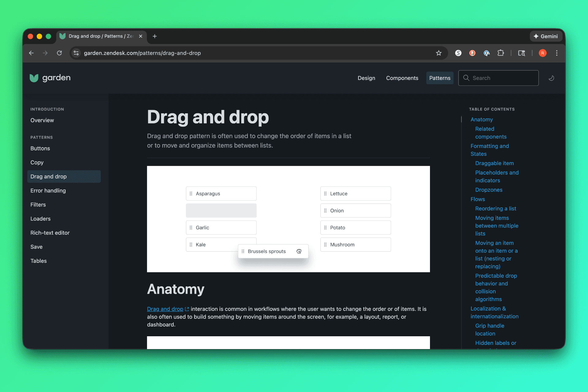Click grip handle on Lettuce item
Screen dimensions: 588x392
point(325,194)
